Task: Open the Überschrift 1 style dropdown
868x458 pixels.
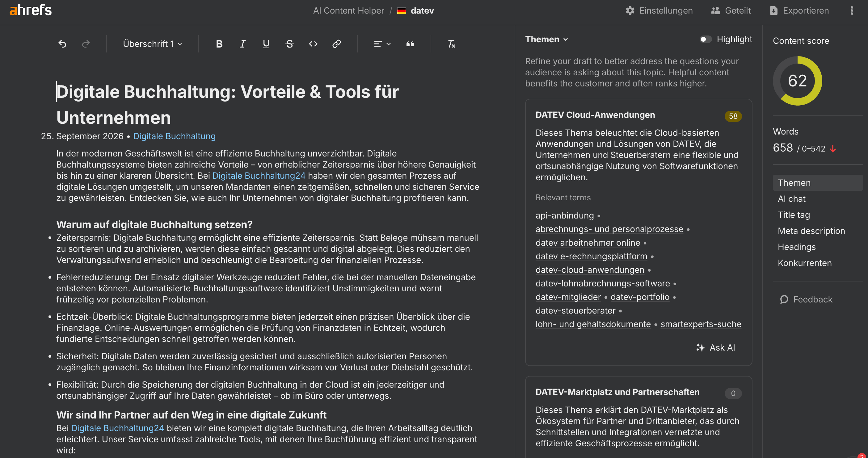Action: (x=153, y=44)
